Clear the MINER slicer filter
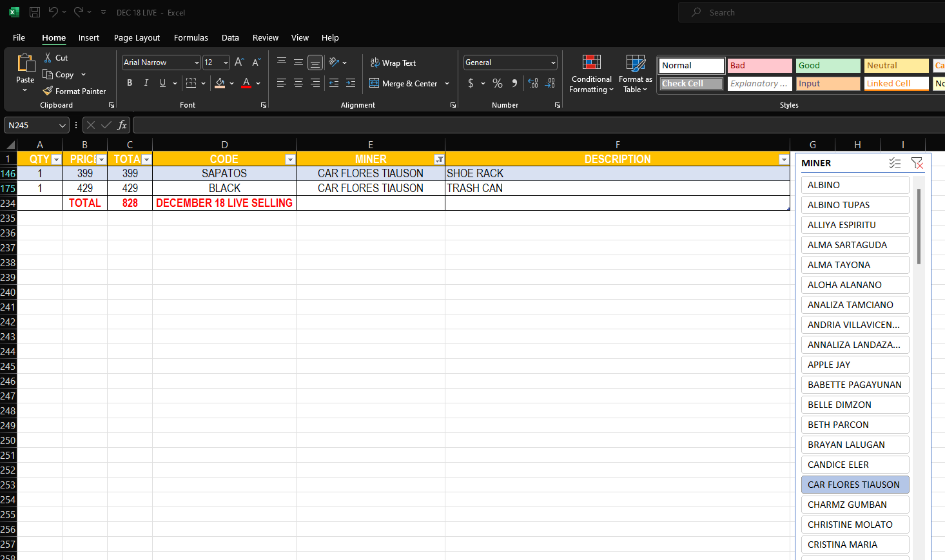The image size is (945, 560). pos(917,163)
